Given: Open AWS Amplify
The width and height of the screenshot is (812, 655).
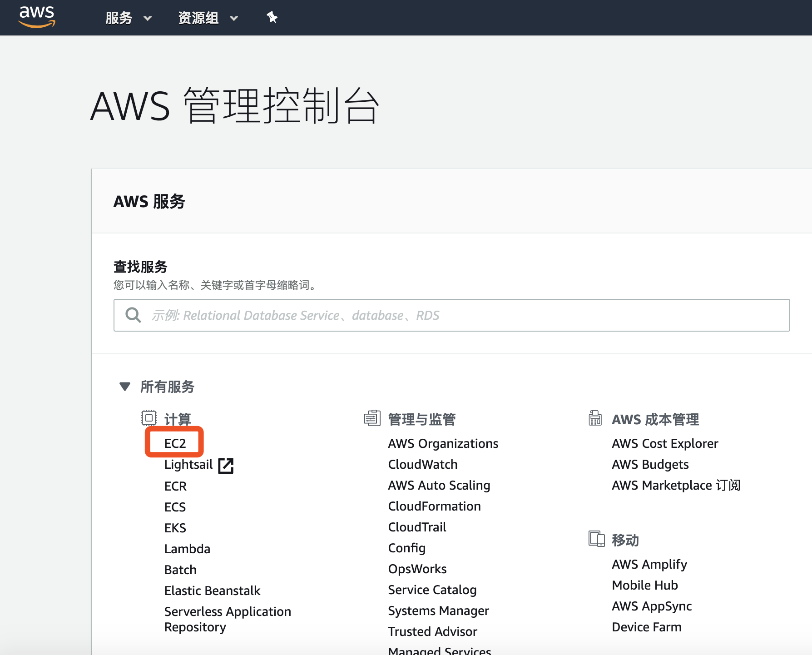Looking at the screenshot, I should coord(649,564).
